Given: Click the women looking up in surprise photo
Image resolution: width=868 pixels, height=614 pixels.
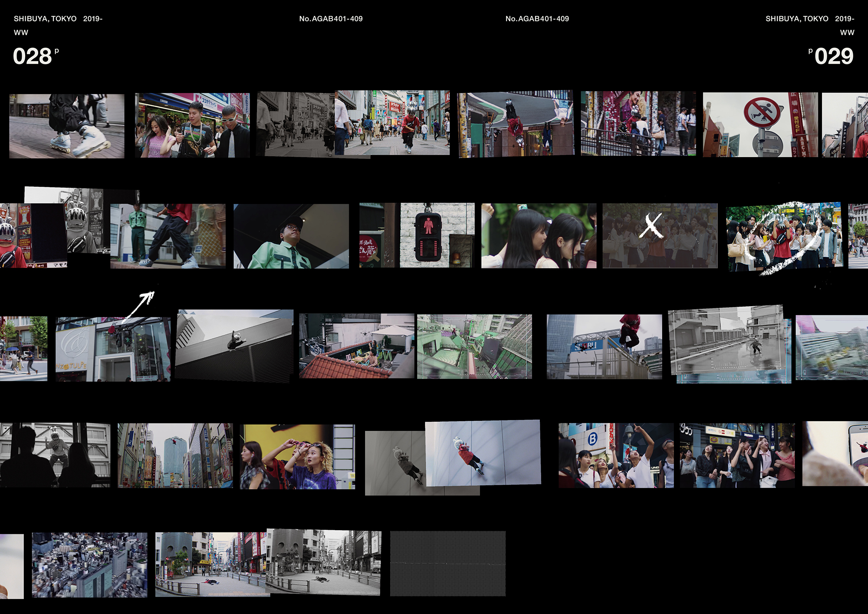Looking at the screenshot, I should [297, 457].
